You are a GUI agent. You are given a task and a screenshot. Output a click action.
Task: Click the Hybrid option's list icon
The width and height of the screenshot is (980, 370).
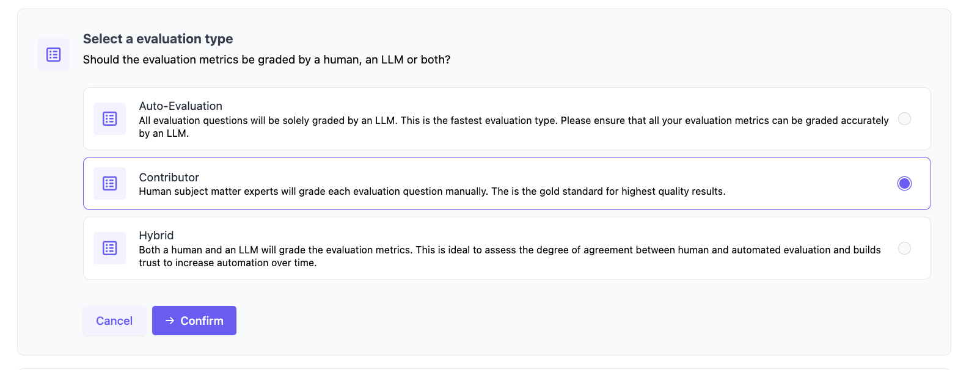pyautogui.click(x=109, y=248)
